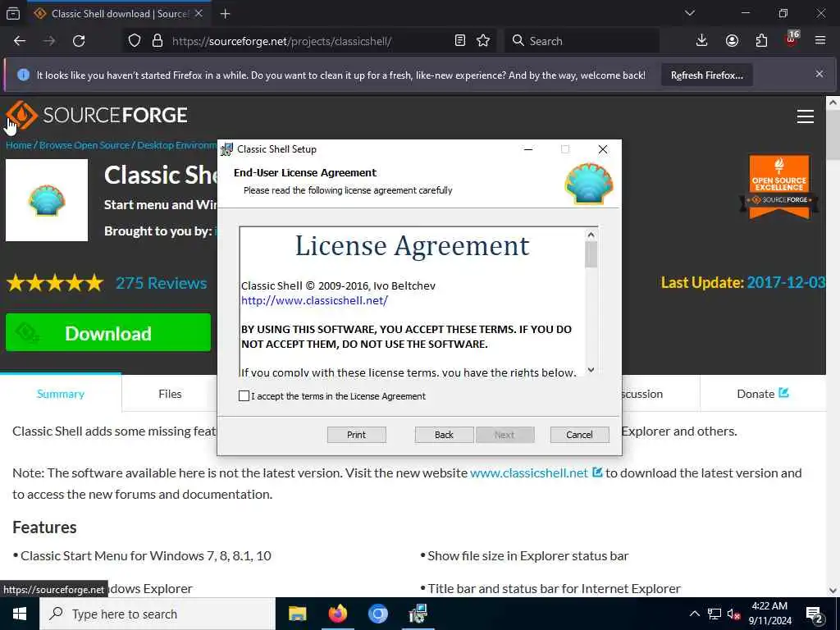Open Firefox downloads panel
This screenshot has width=840, height=630.
(x=701, y=41)
